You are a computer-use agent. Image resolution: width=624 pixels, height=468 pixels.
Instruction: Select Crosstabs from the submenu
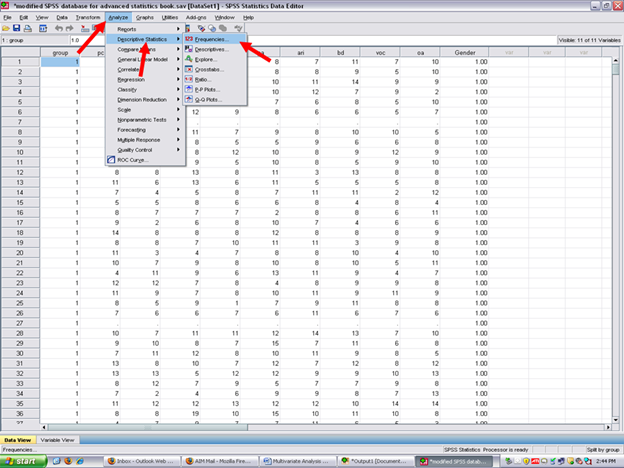(x=209, y=69)
